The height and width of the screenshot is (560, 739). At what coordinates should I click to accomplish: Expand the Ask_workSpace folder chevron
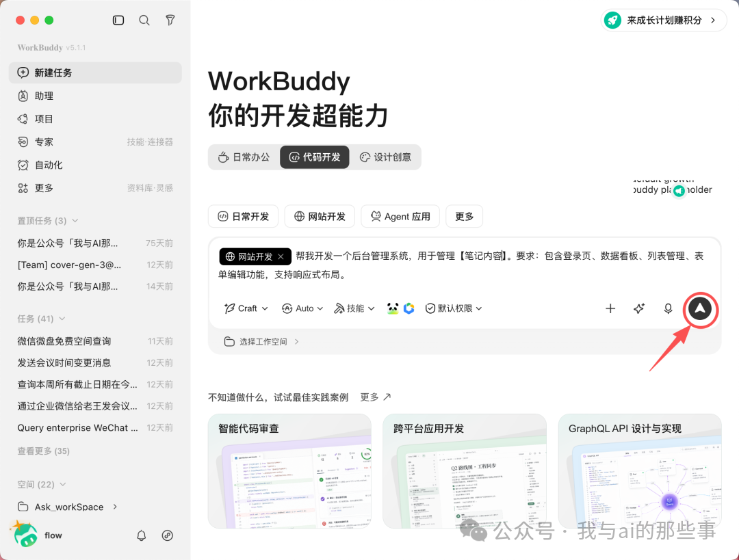pyautogui.click(x=115, y=507)
